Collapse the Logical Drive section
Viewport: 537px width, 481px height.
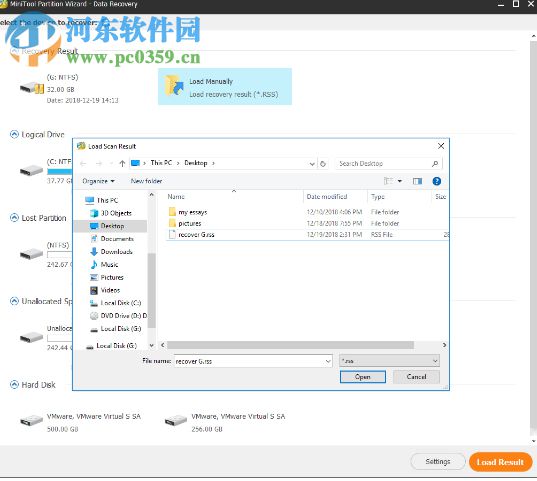[14, 134]
